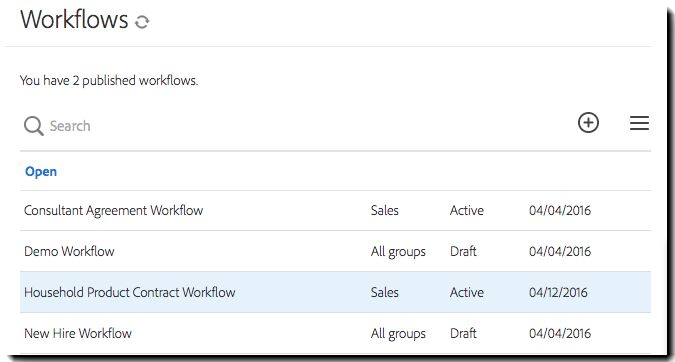Click the Workflows page heading
The width and height of the screenshot is (675, 362).
click(74, 20)
